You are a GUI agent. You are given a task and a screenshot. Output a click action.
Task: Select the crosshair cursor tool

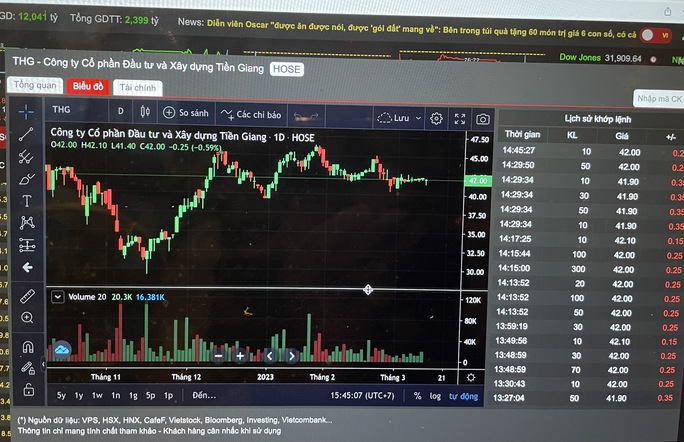click(x=27, y=109)
